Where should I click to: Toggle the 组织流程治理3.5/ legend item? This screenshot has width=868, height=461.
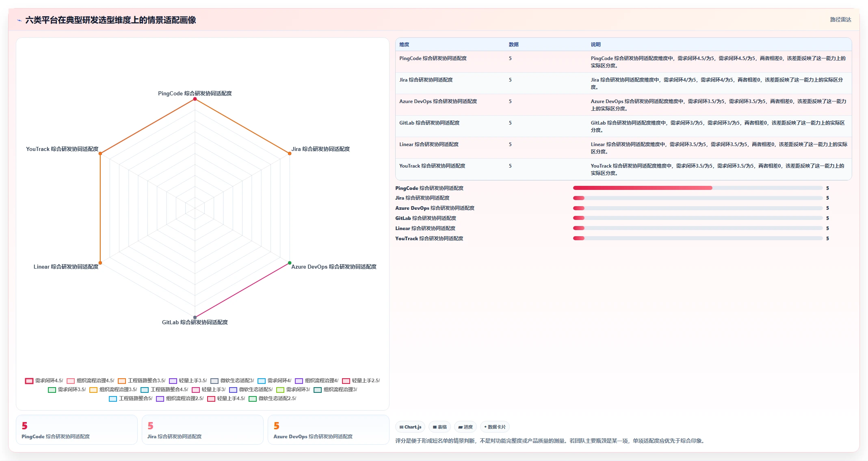click(x=113, y=390)
